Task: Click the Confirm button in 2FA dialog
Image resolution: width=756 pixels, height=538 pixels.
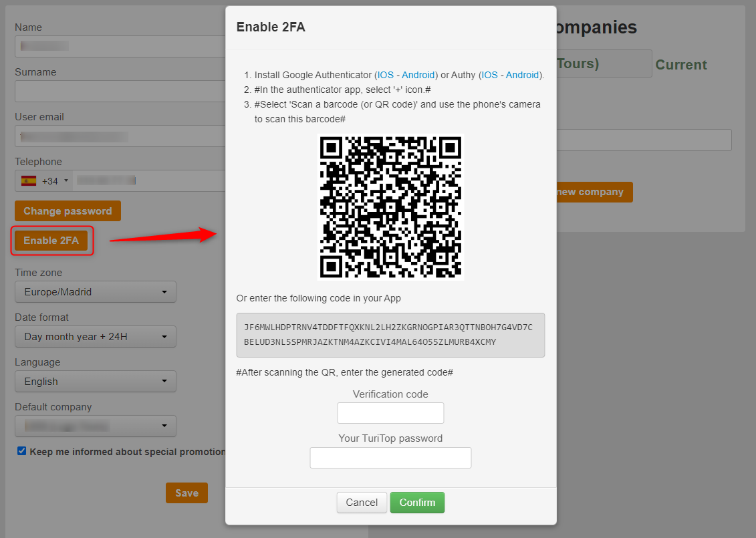Action: coord(417,503)
